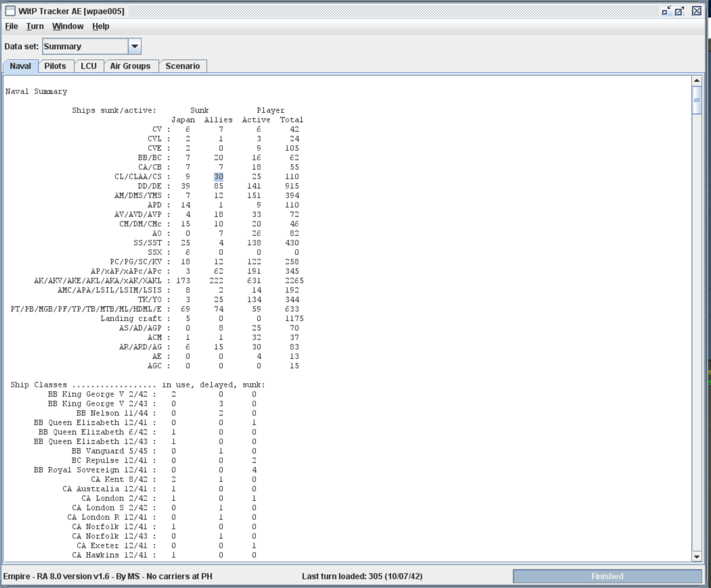The height and width of the screenshot is (588, 711).
Task: Open the Help menu
Action: coord(101,26)
